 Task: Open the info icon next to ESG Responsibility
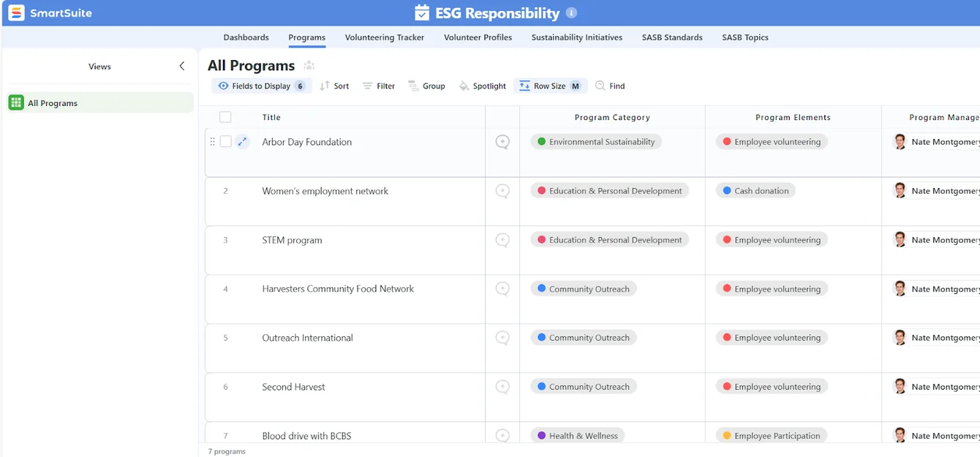tap(572, 13)
